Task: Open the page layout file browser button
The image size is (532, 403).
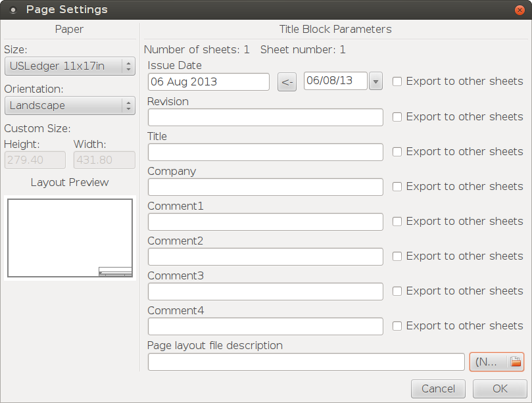Action: coord(496,362)
